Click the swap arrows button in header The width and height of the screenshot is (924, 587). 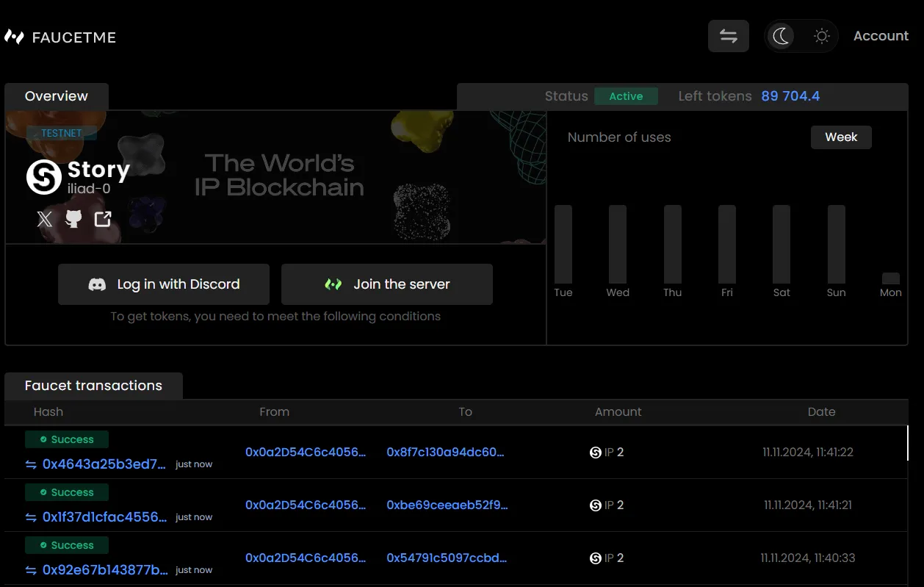click(x=728, y=36)
